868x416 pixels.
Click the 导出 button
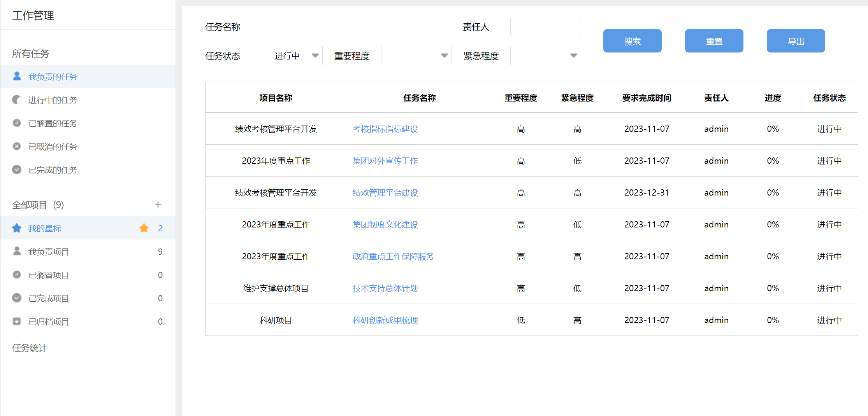point(796,41)
